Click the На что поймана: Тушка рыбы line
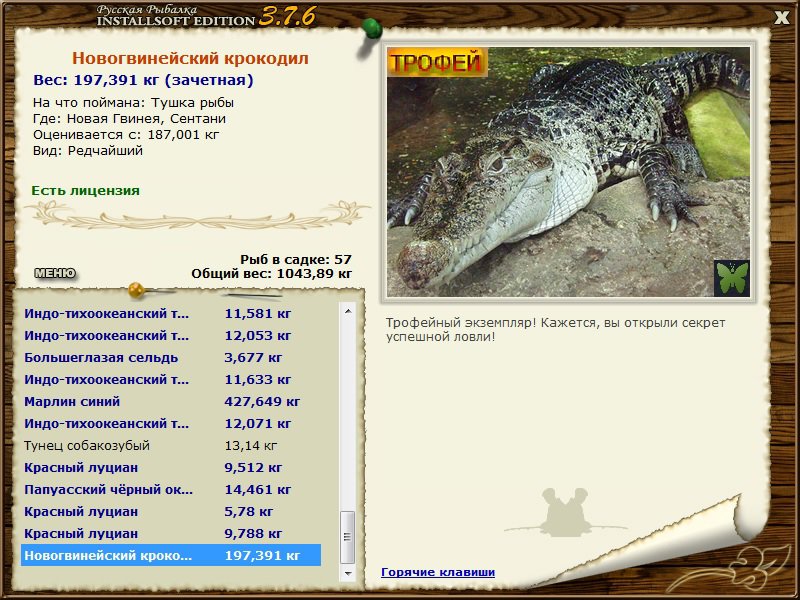Viewport: 800px width, 600px height. [133, 103]
